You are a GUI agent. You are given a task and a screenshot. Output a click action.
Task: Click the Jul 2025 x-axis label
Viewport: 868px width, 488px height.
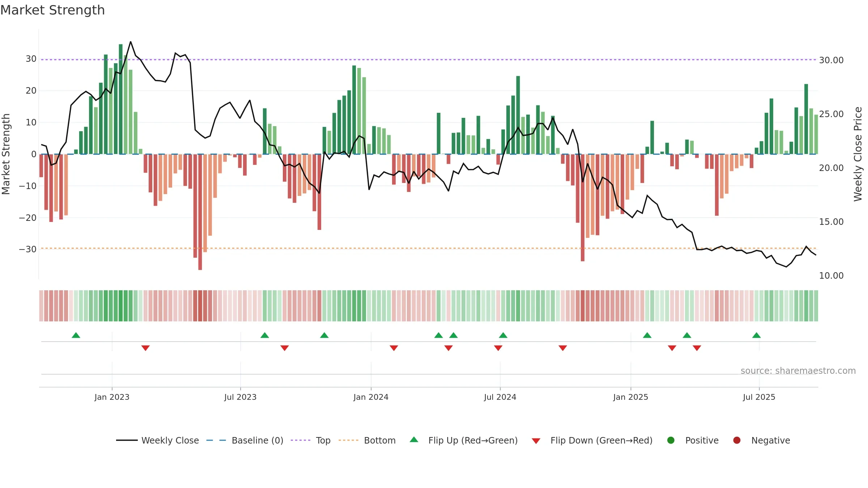[x=759, y=397]
